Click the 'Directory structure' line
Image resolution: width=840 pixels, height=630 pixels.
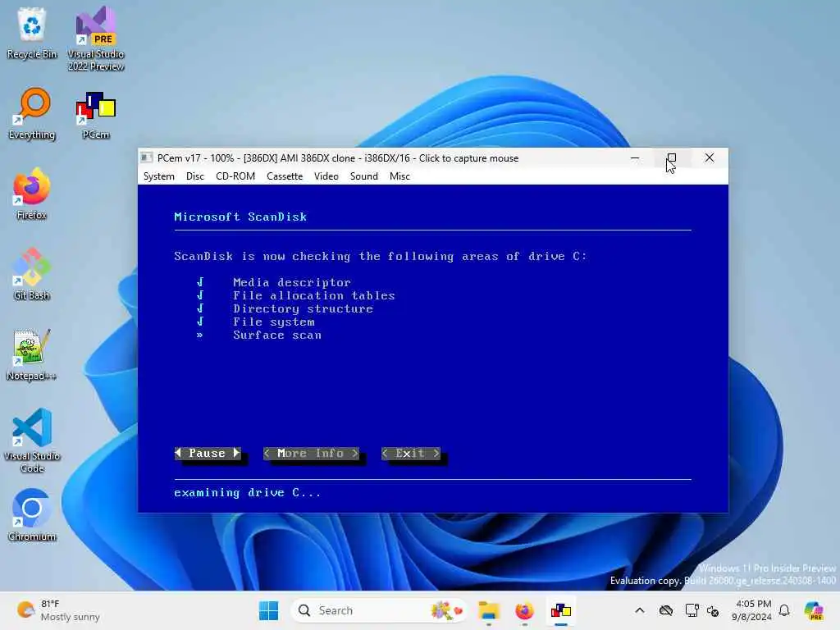(303, 309)
